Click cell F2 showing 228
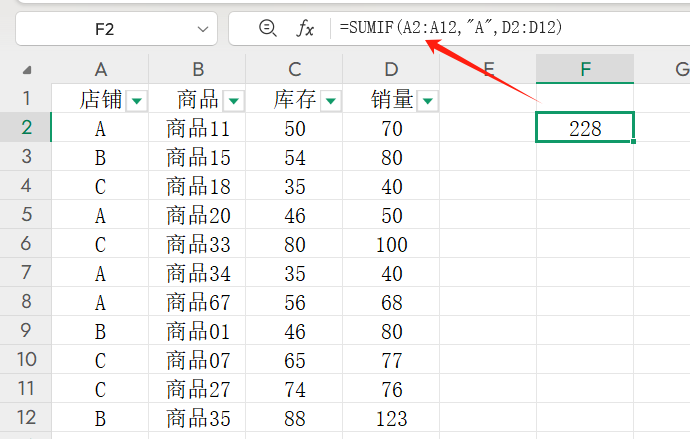This screenshot has height=439, width=690. tap(585, 128)
